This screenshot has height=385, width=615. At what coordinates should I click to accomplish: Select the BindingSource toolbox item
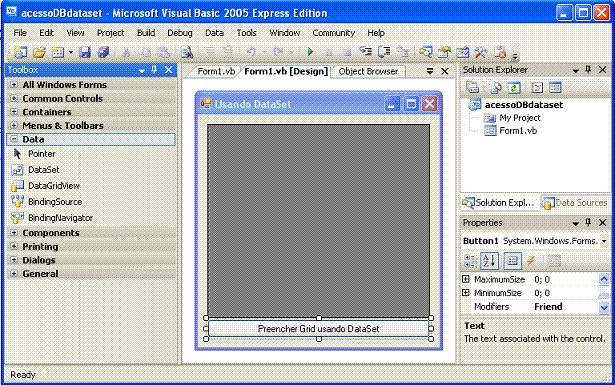coord(91,202)
